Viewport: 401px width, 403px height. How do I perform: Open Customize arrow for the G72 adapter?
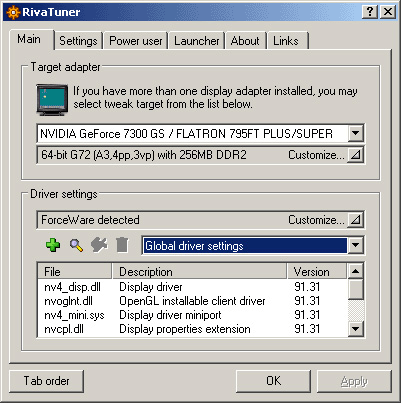click(355, 155)
